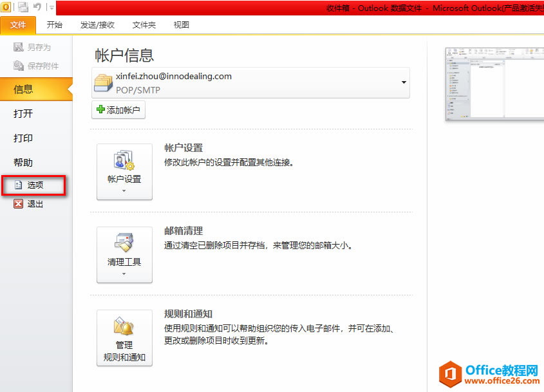Click the 保存附件 save attachments icon
Viewport: 544px width, 392px height.
tap(19, 65)
